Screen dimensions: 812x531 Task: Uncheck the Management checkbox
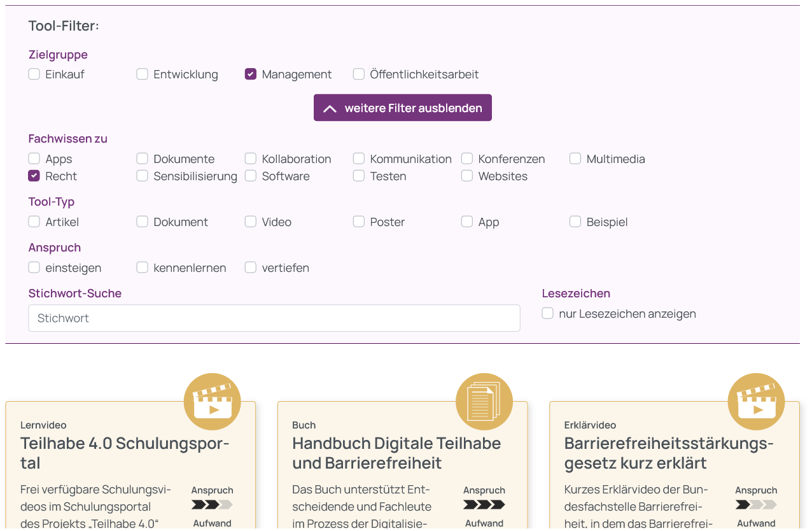click(x=251, y=74)
